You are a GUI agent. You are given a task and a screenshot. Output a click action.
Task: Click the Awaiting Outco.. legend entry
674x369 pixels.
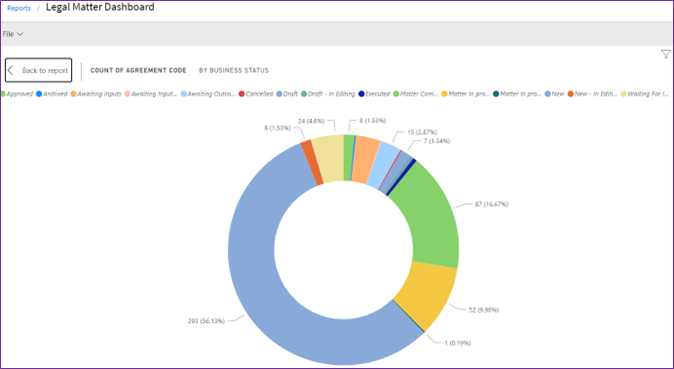[x=208, y=94]
